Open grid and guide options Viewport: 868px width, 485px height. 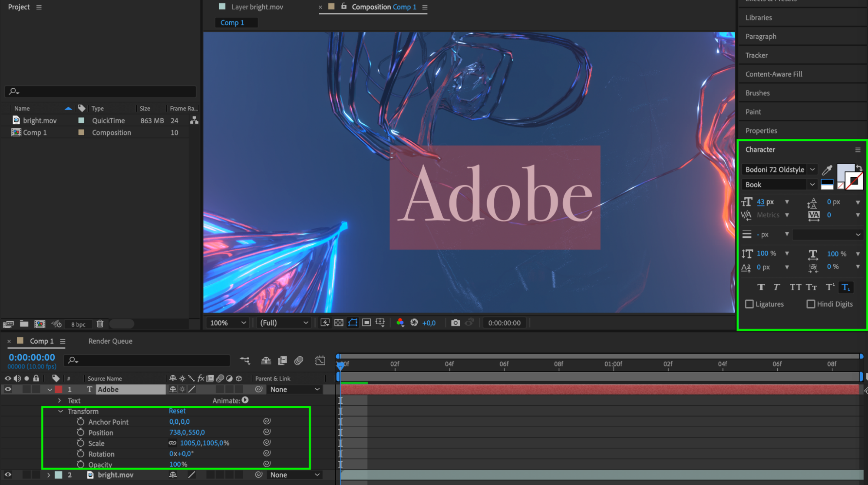(380, 322)
